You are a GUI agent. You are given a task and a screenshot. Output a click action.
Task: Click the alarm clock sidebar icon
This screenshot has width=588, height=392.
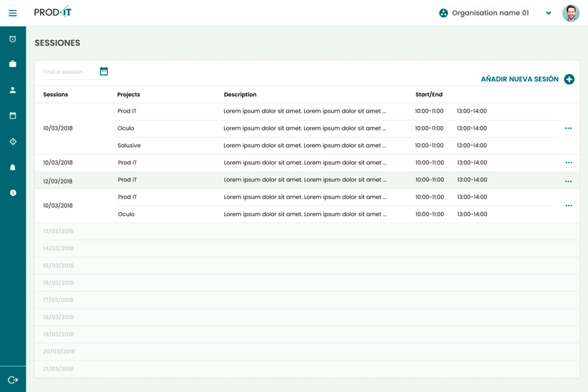click(x=13, y=39)
